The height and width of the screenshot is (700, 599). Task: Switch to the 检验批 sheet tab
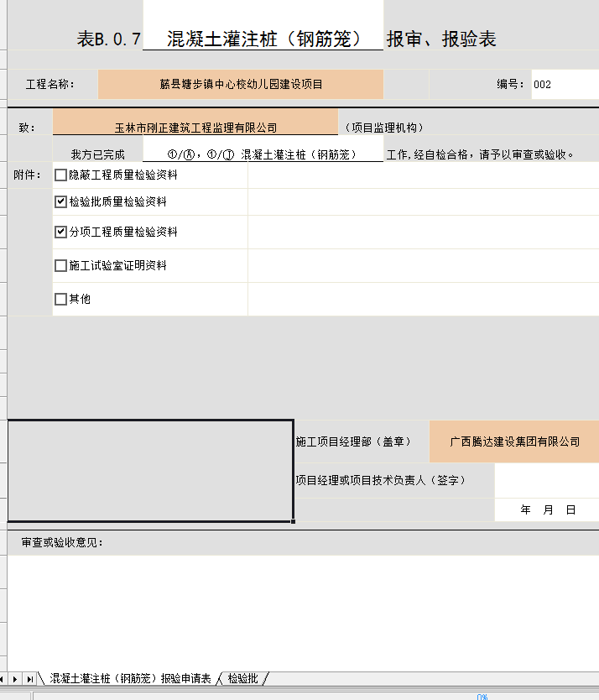pyautogui.click(x=242, y=678)
